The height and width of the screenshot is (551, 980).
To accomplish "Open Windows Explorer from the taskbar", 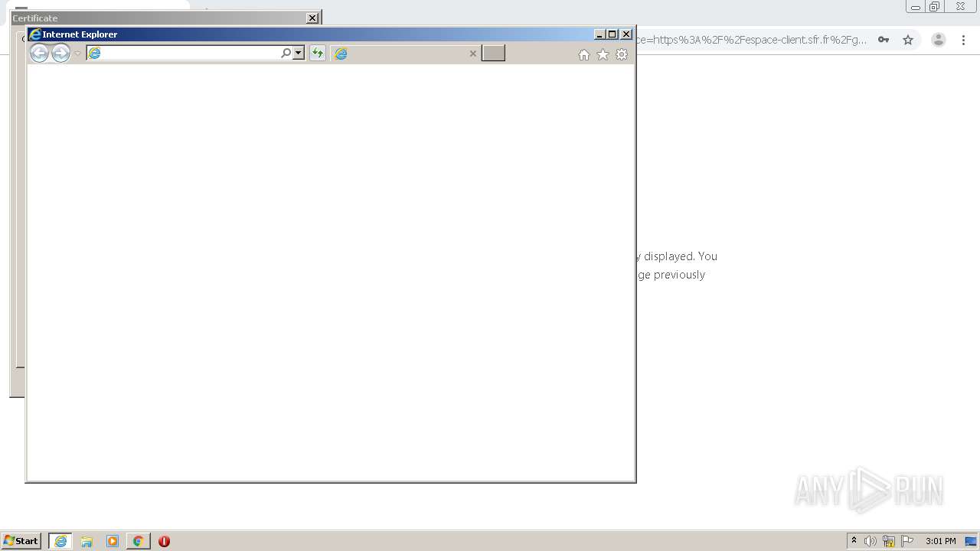I will (x=87, y=541).
